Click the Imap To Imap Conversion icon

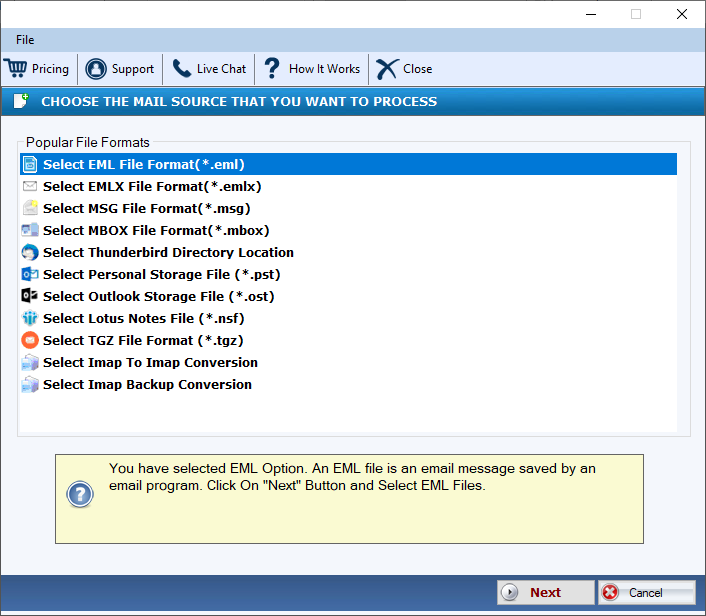[30, 362]
